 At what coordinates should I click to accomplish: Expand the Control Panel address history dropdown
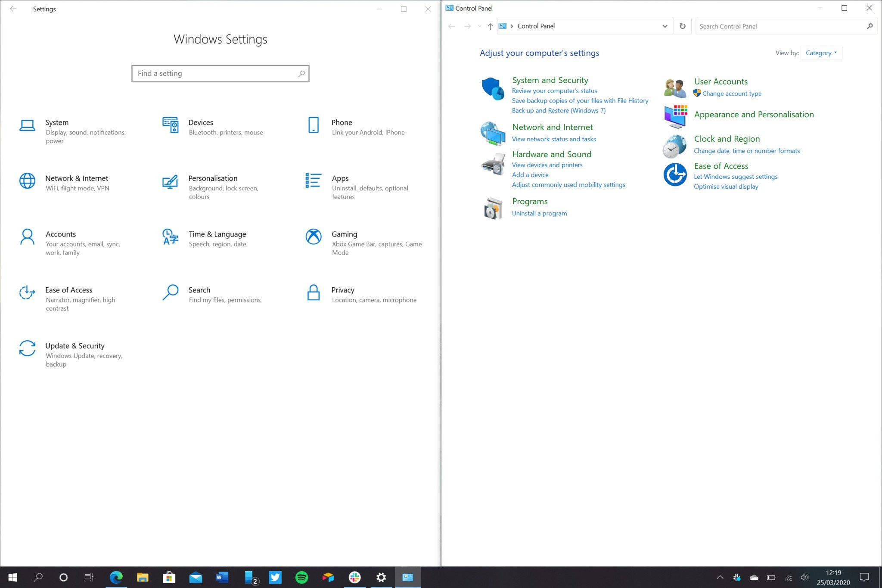(665, 26)
